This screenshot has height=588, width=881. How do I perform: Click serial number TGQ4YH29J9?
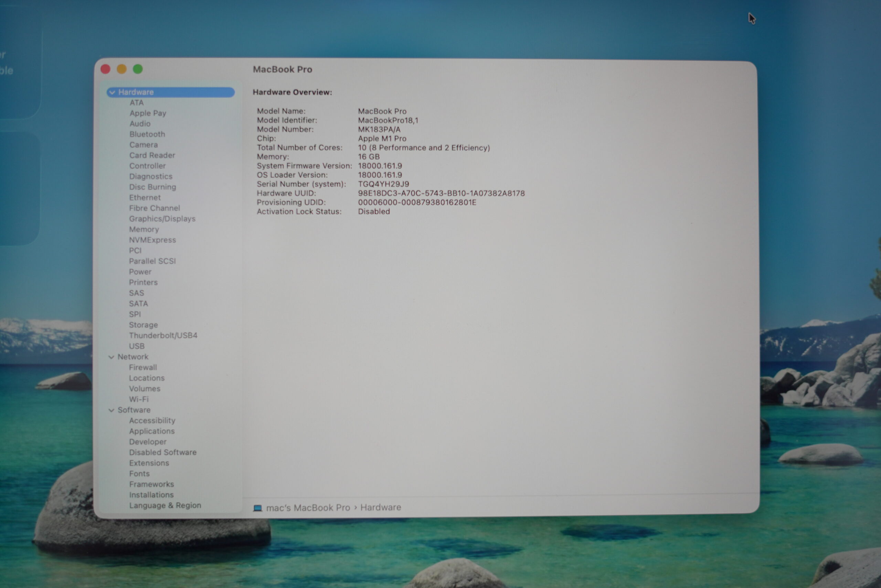click(x=383, y=184)
